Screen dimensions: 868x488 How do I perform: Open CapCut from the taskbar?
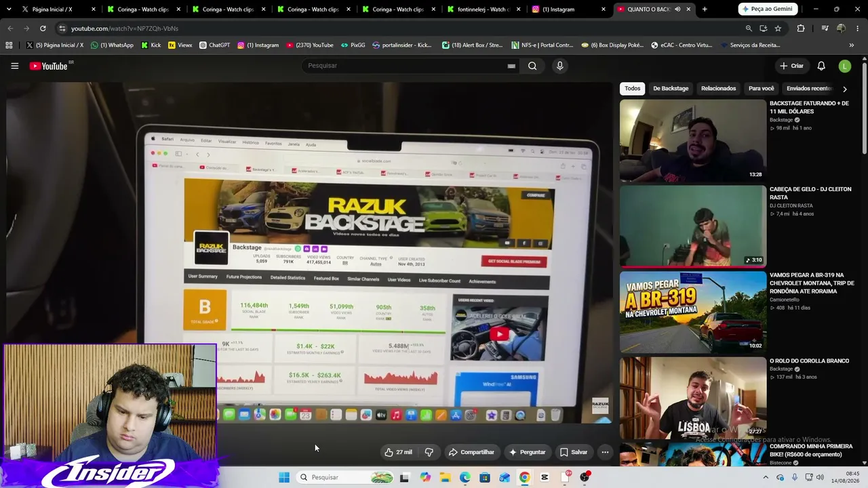point(545,477)
